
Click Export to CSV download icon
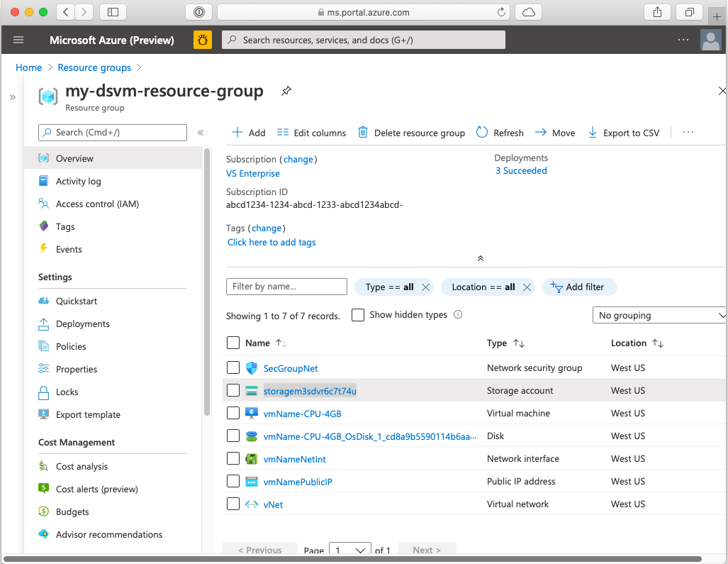[593, 133]
